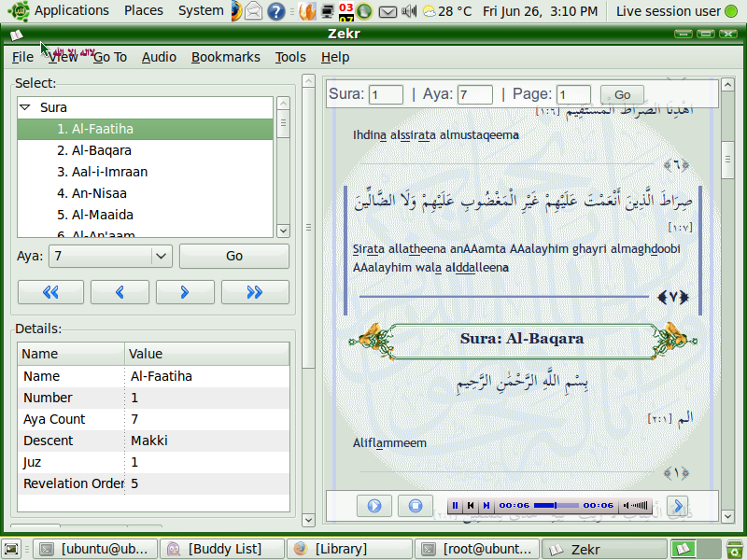
Task: Open Firefox from the top panel
Action: click(306, 11)
